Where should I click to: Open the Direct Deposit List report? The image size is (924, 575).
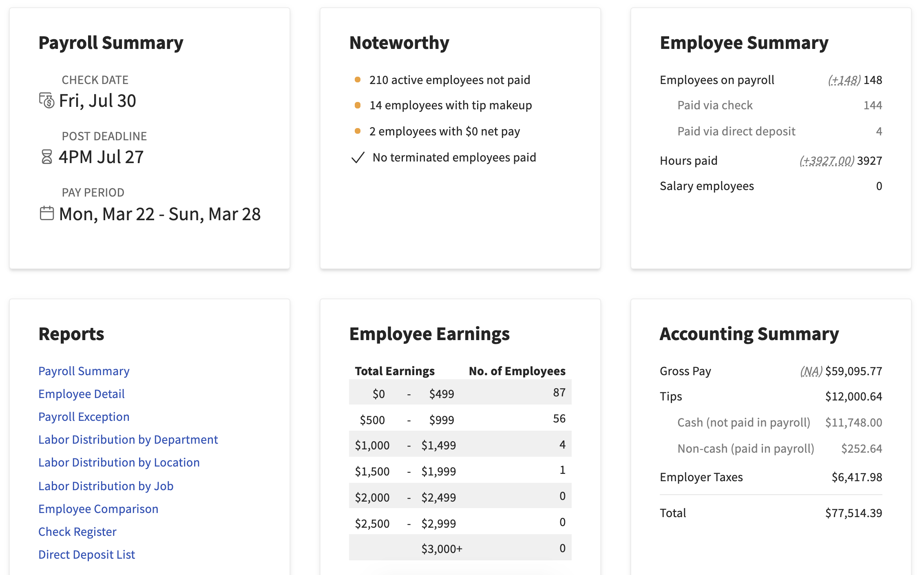86,554
